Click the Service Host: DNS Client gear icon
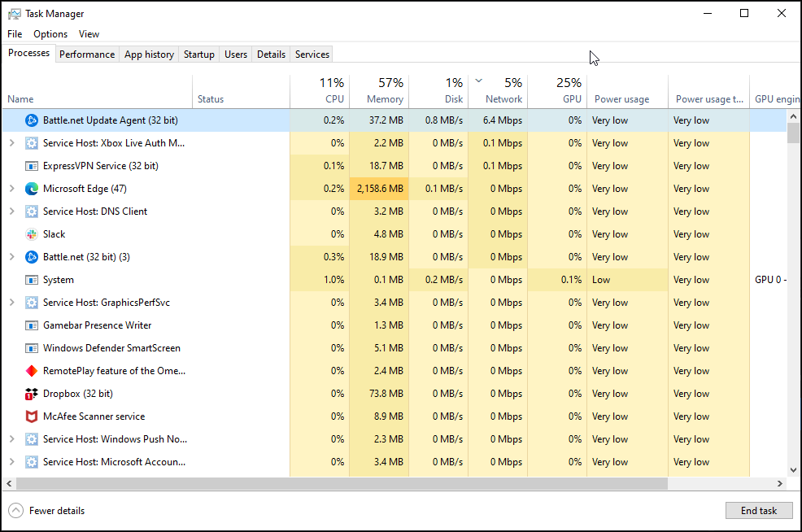This screenshot has height=532, width=802. (32, 211)
